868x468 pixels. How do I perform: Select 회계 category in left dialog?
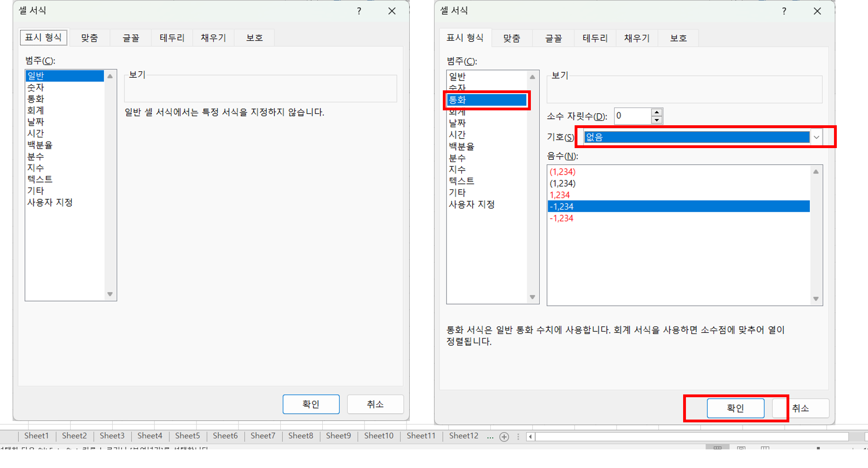[x=65, y=110]
